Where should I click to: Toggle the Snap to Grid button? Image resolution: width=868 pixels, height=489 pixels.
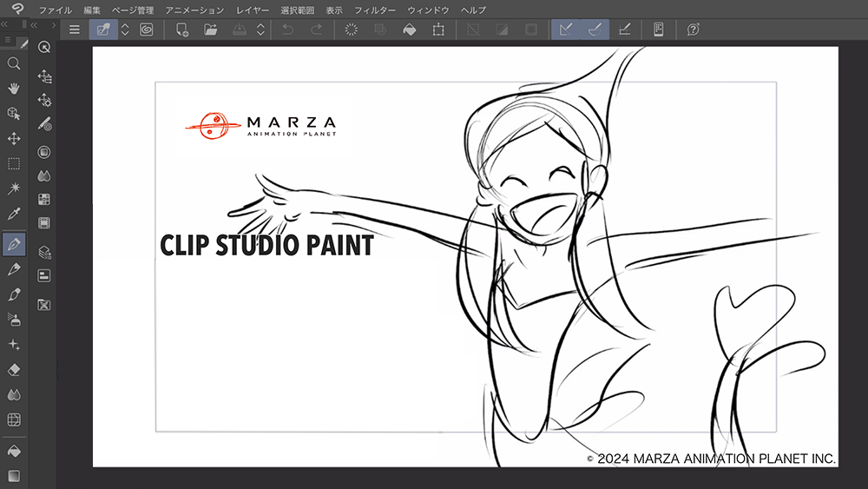tap(624, 30)
